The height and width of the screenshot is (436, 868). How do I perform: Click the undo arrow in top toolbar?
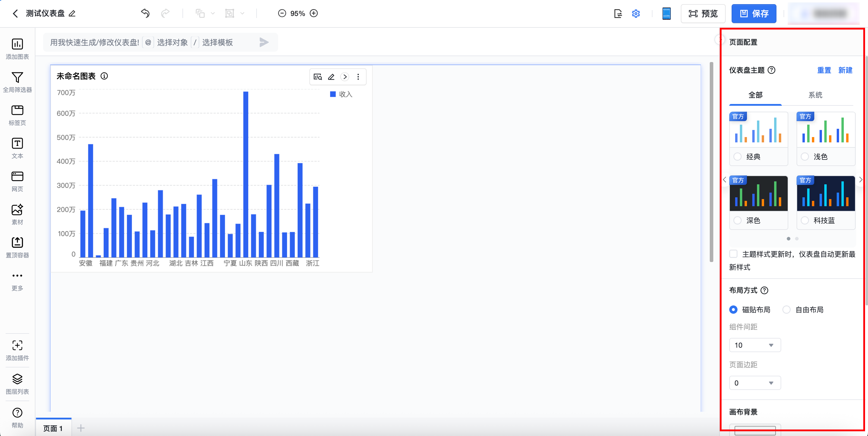coord(145,14)
